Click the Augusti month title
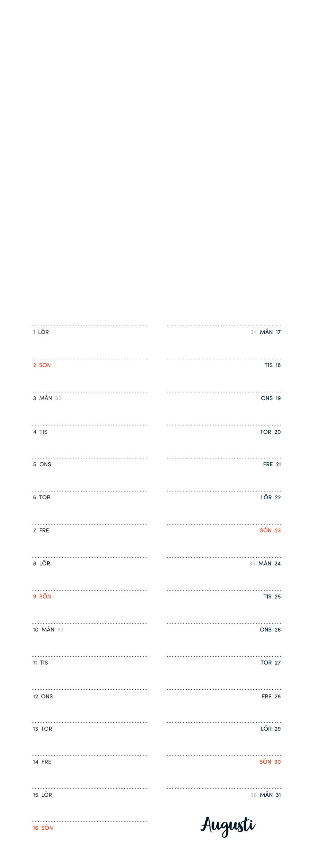The image size is (314, 868). (228, 826)
